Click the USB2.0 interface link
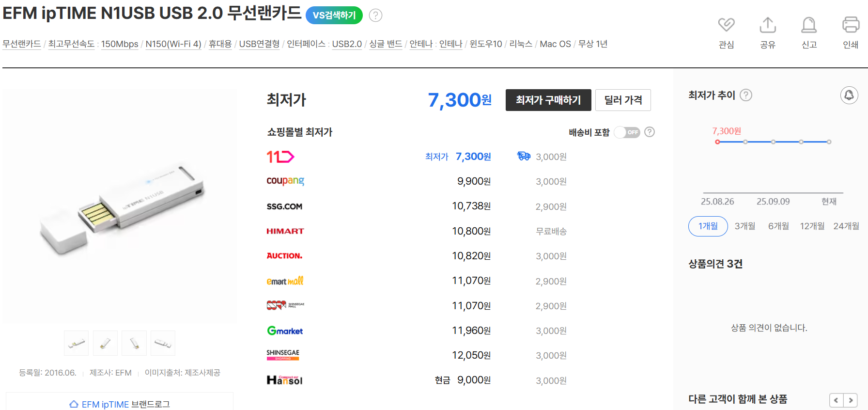Image resolution: width=868 pixels, height=410 pixels. tap(347, 44)
